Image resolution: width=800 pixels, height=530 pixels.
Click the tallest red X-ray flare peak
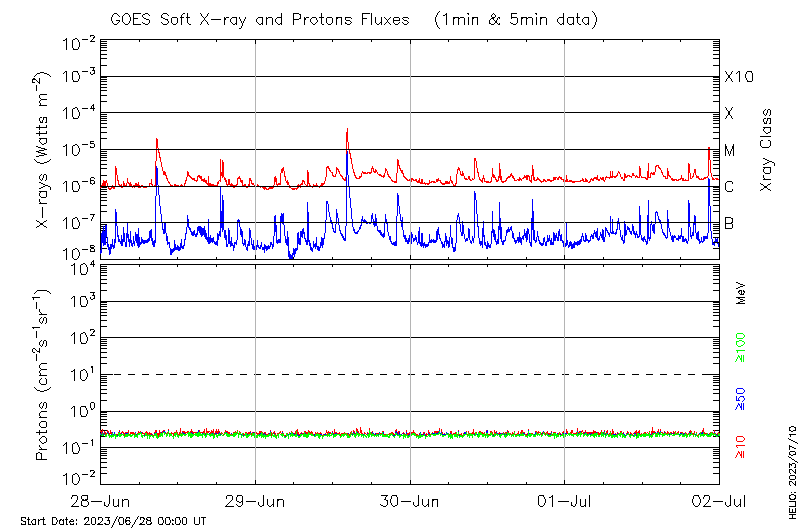(347, 130)
